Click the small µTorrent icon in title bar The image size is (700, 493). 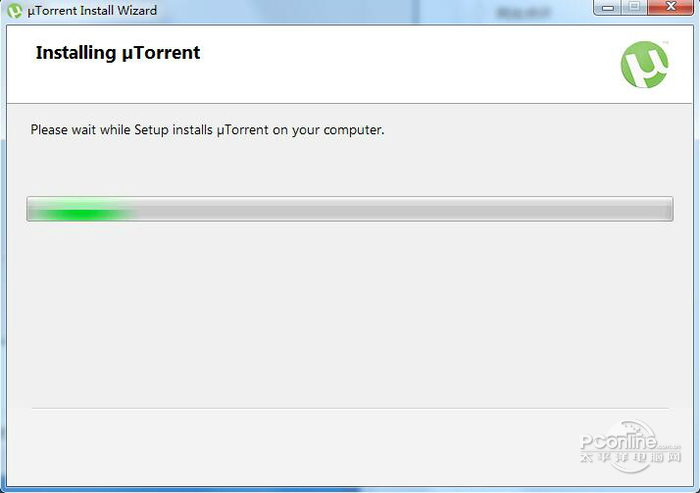pos(14,10)
